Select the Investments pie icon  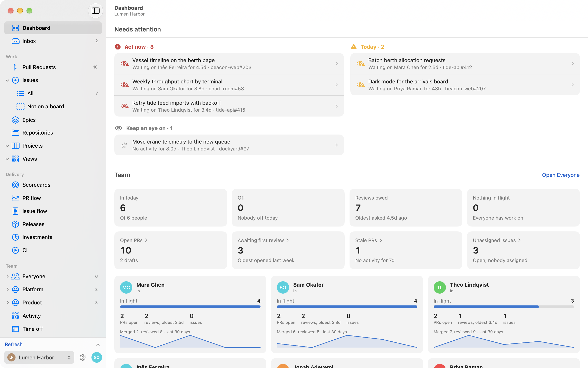point(16,237)
